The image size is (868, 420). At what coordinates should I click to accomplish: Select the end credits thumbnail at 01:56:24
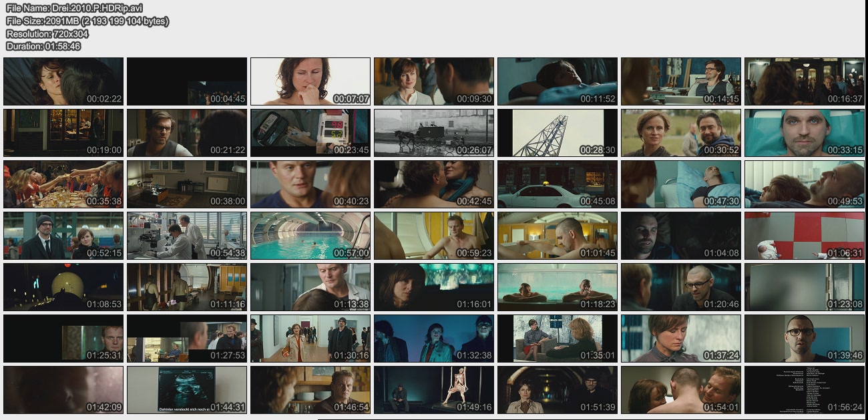point(805,390)
